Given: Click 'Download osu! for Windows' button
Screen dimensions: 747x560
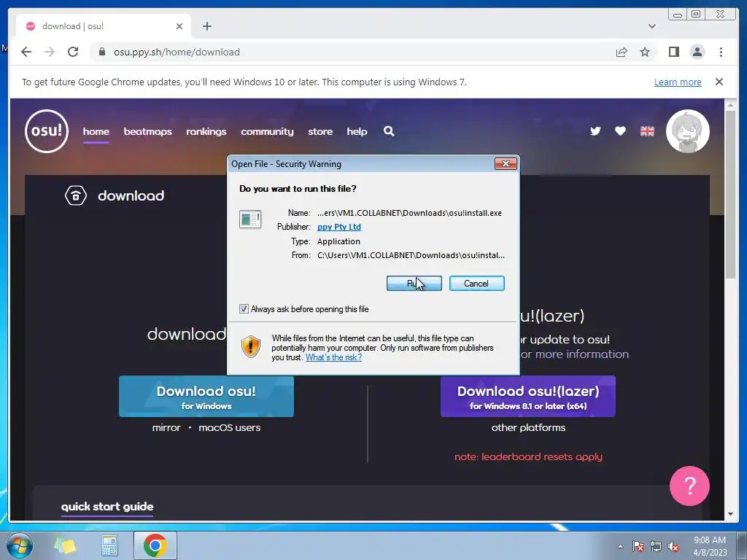Looking at the screenshot, I should point(206,396).
